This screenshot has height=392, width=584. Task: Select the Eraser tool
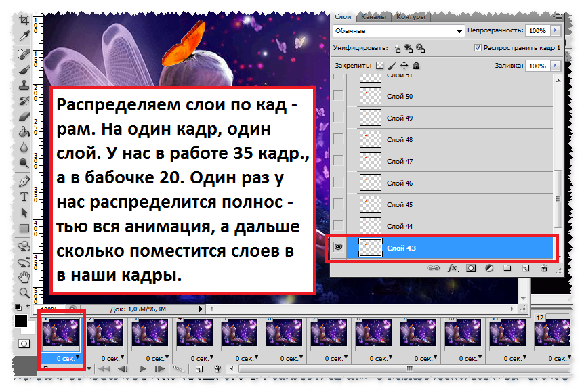click(24, 116)
